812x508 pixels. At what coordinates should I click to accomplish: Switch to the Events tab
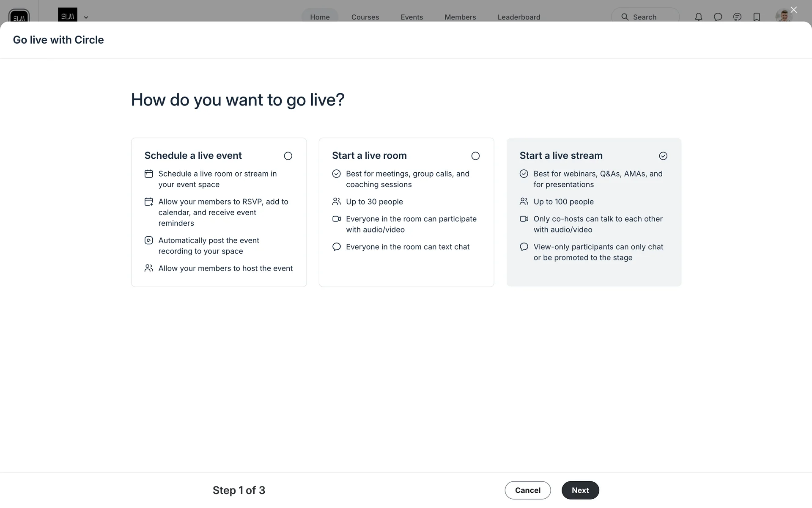(x=411, y=17)
